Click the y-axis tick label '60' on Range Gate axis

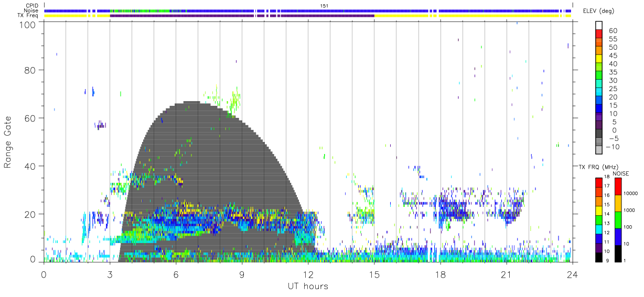coord(31,118)
